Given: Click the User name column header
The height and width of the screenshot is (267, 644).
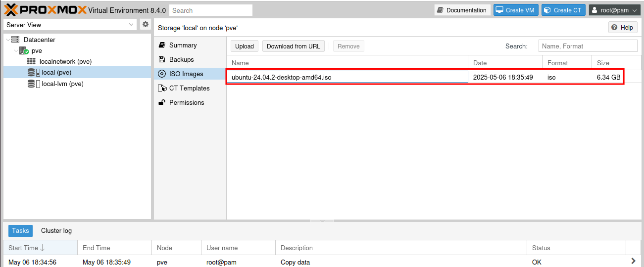Looking at the screenshot, I should (x=239, y=248).
